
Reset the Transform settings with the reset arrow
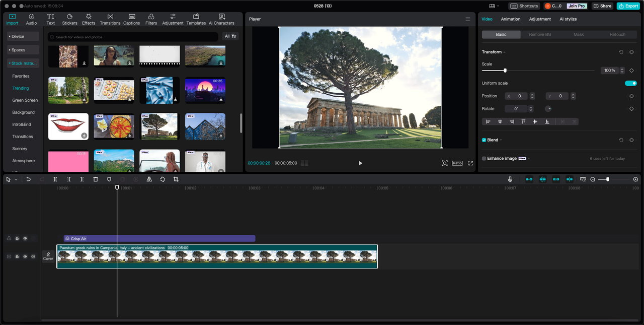[621, 52]
